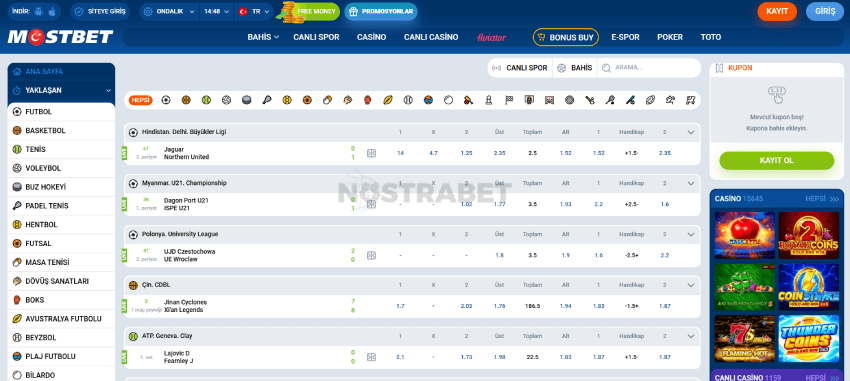This screenshot has height=381, width=850.
Task: Open MASA TENİSİ in the left sidebar
Action: (61, 262)
